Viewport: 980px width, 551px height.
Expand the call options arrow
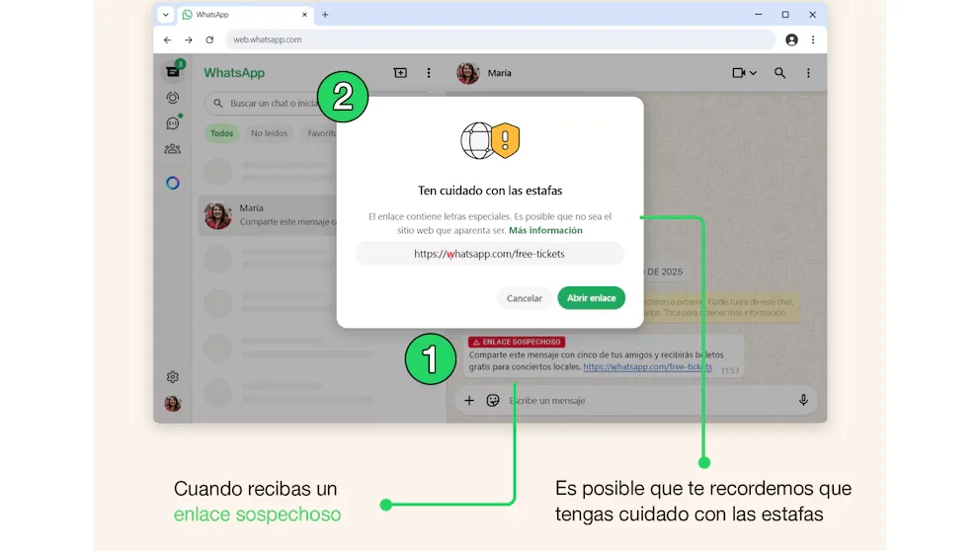coord(753,73)
